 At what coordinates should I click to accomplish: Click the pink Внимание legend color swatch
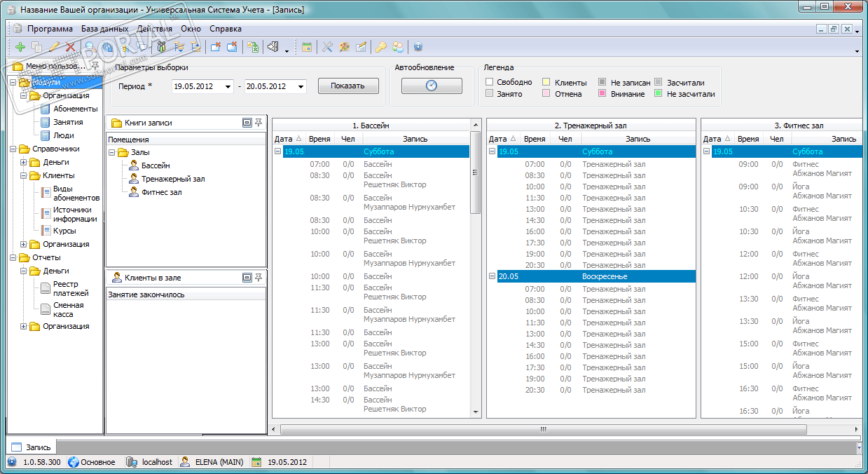pos(602,93)
